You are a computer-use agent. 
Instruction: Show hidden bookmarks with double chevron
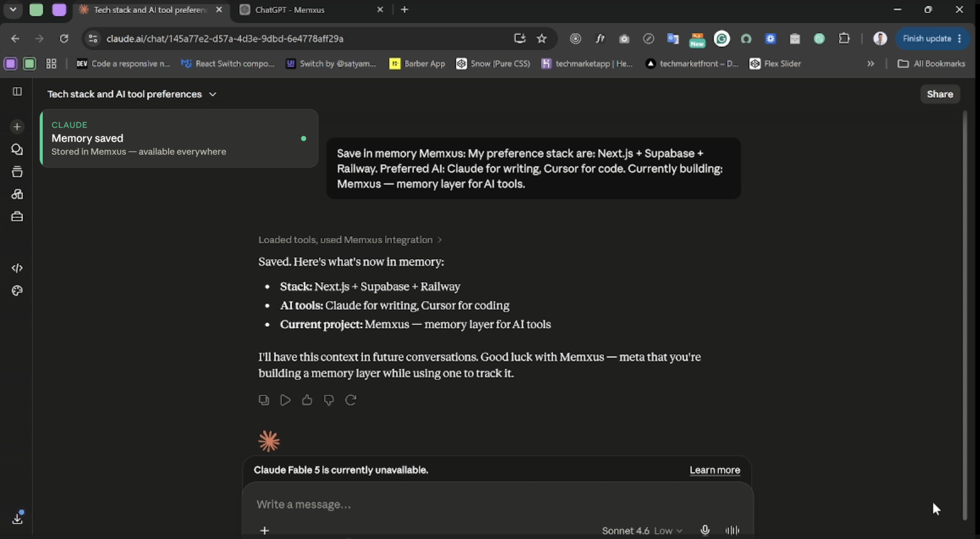tap(871, 64)
